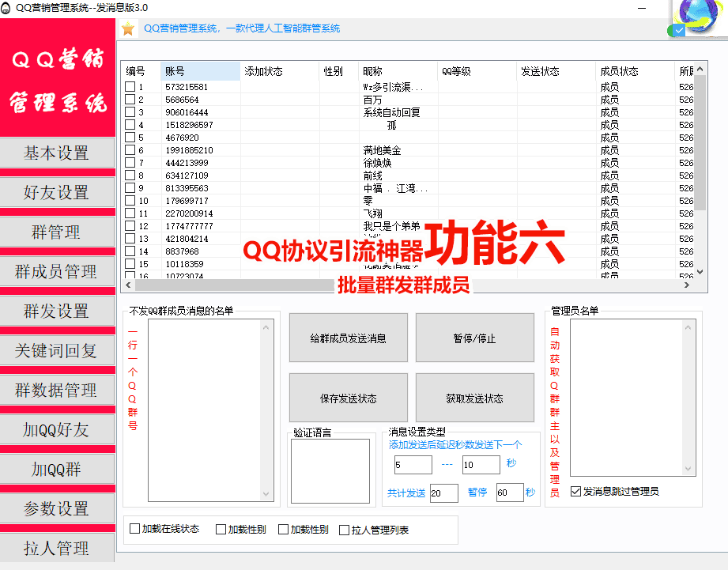
Task: Select the account cell 444213999
Action: 187,163
